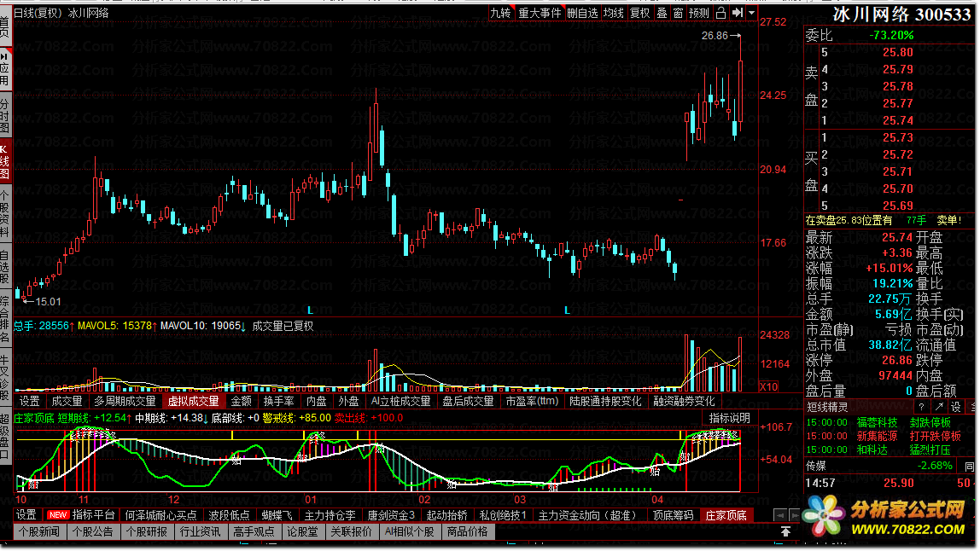The height and width of the screenshot is (551, 980).
Task: Click the 预测 forecast button
Action: [699, 13]
